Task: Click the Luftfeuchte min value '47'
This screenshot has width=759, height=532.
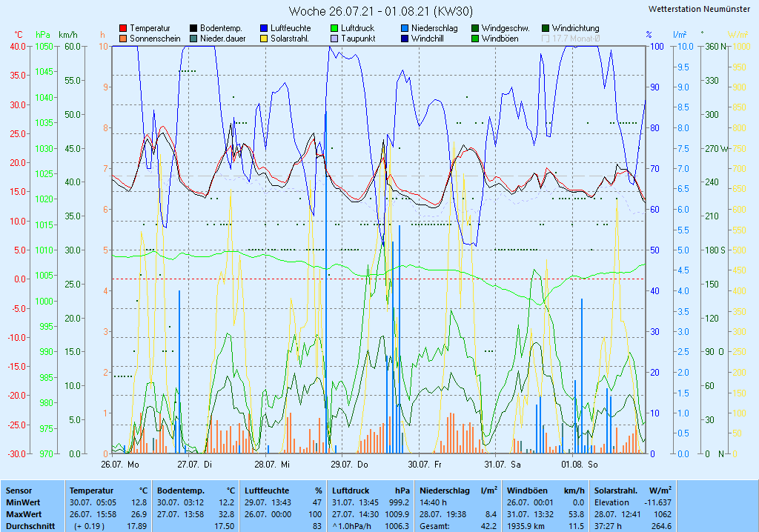Action: coord(317,503)
